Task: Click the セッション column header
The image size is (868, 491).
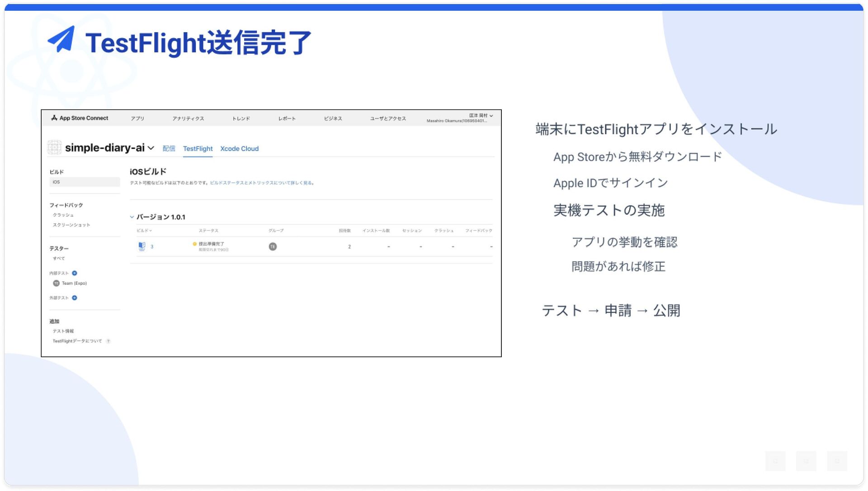Action: [x=412, y=231]
